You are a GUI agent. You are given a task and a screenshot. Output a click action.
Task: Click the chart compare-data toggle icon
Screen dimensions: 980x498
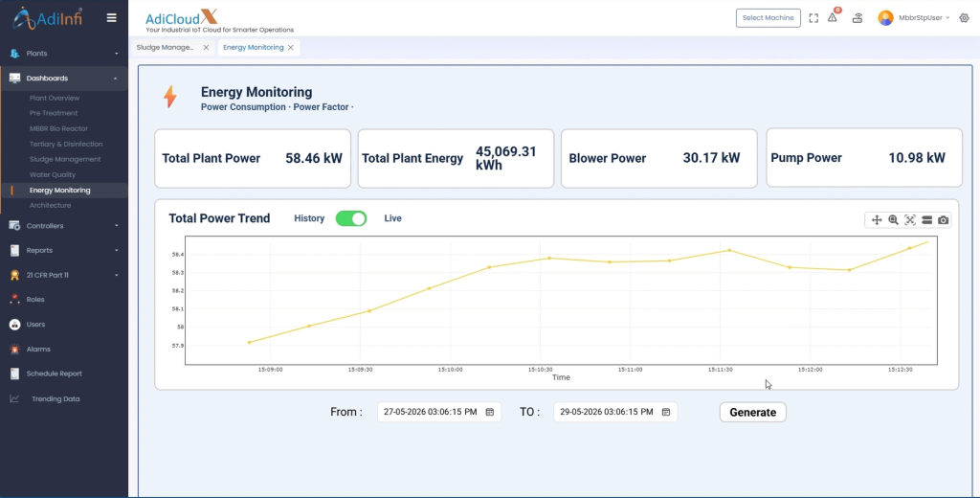pos(926,219)
